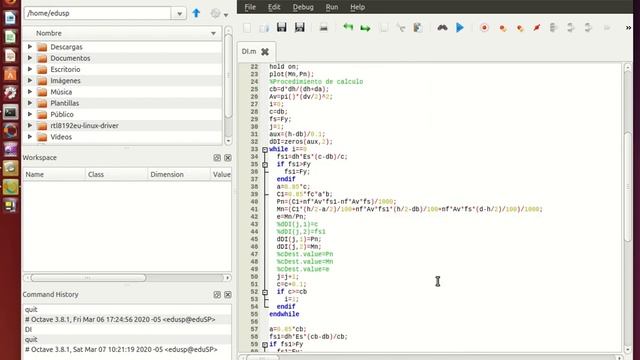Viewport: 640px width, 360px height.
Task: Sort Workspace by the Dimension column
Action: (x=179, y=174)
